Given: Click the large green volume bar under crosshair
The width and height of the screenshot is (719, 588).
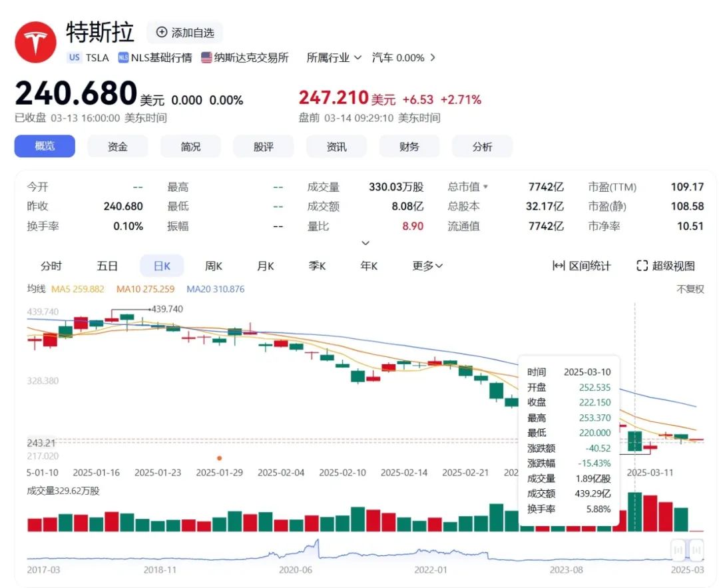Looking at the screenshot, I should click(634, 512).
